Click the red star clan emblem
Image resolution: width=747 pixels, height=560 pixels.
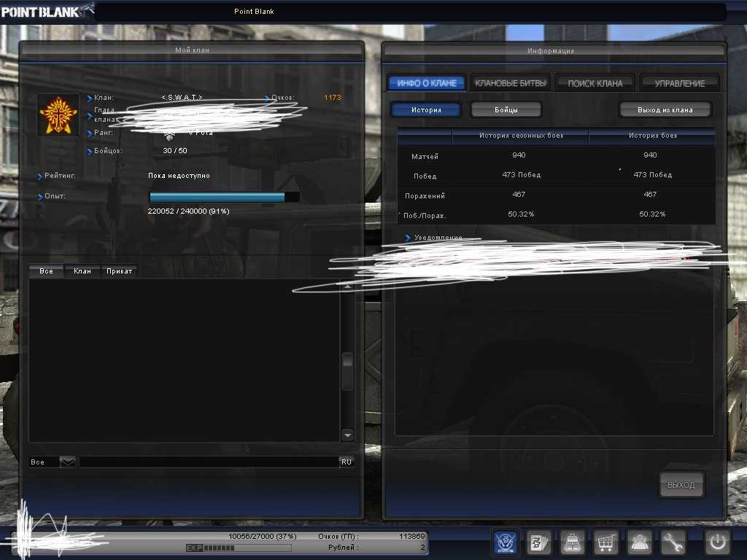58,115
